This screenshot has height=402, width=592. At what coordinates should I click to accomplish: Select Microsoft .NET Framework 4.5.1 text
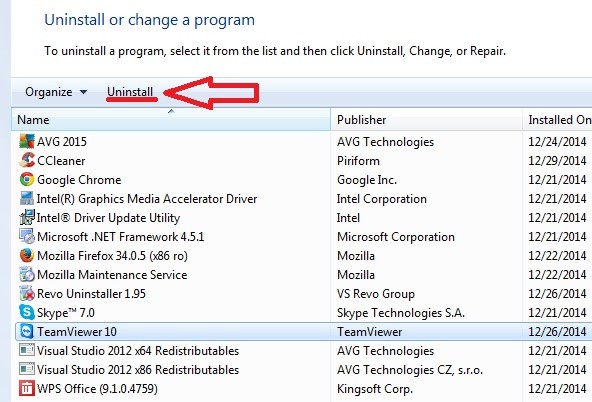(120, 237)
